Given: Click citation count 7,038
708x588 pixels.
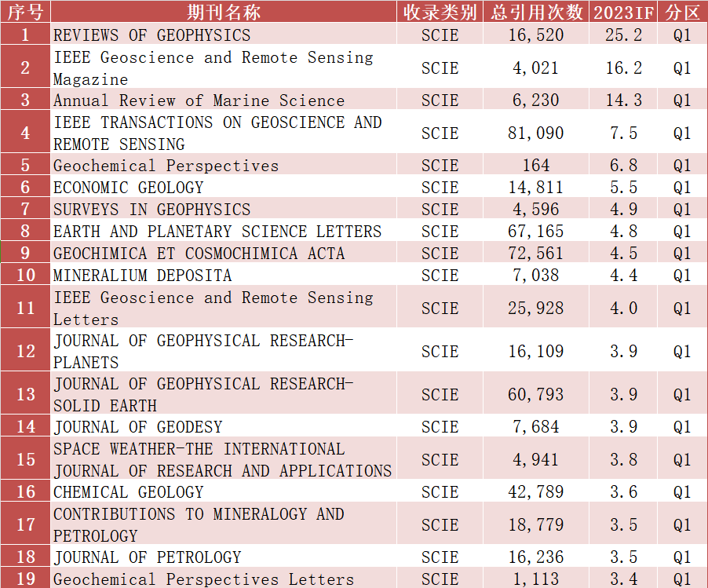Looking at the screenshot, I should (536, 275).
